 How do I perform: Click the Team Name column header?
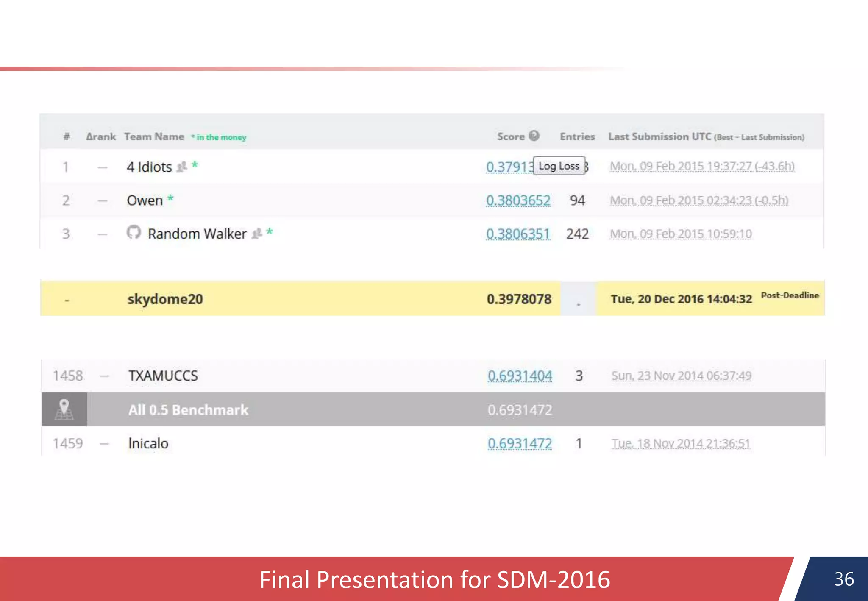coord(154,136)
